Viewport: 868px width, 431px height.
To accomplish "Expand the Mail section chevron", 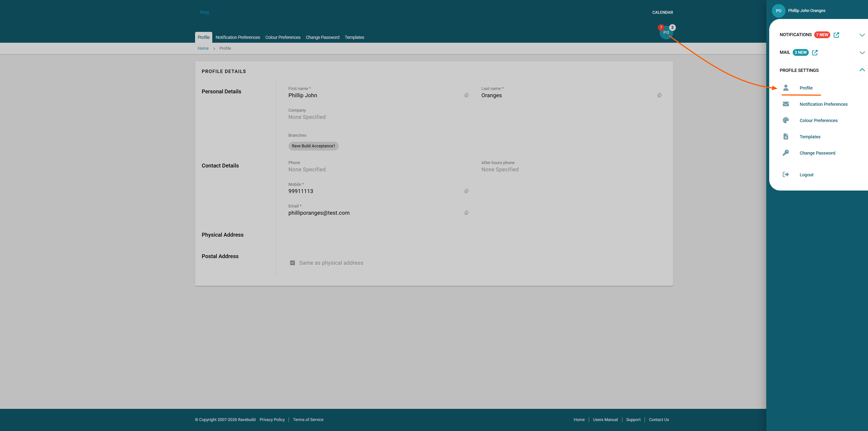I will [x=862, y=53].
